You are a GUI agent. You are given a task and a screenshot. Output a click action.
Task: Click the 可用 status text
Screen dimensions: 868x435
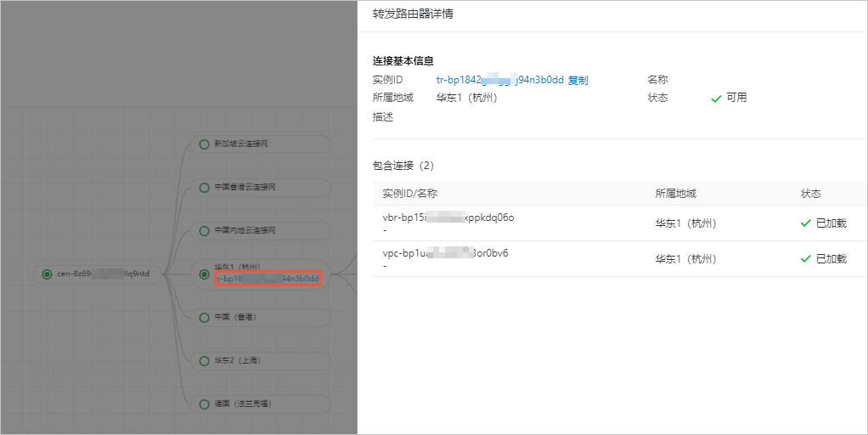736,98
